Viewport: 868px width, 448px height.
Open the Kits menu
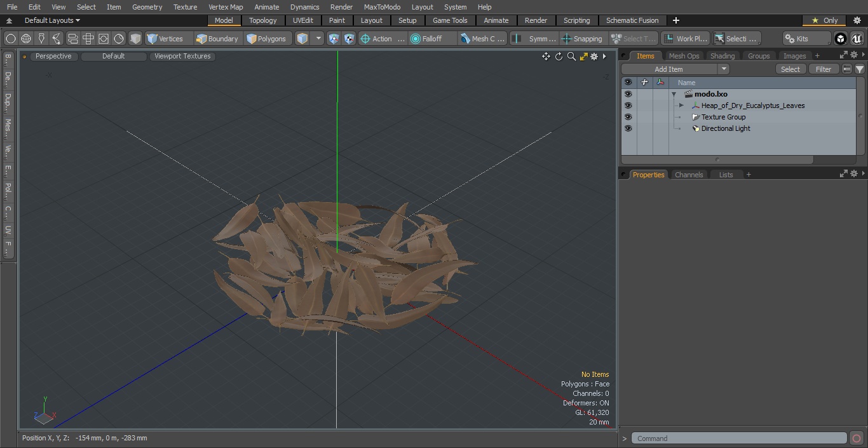806,39
